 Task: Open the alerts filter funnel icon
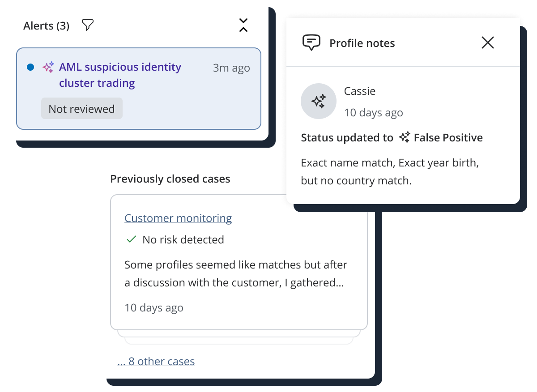pos(88,26)
